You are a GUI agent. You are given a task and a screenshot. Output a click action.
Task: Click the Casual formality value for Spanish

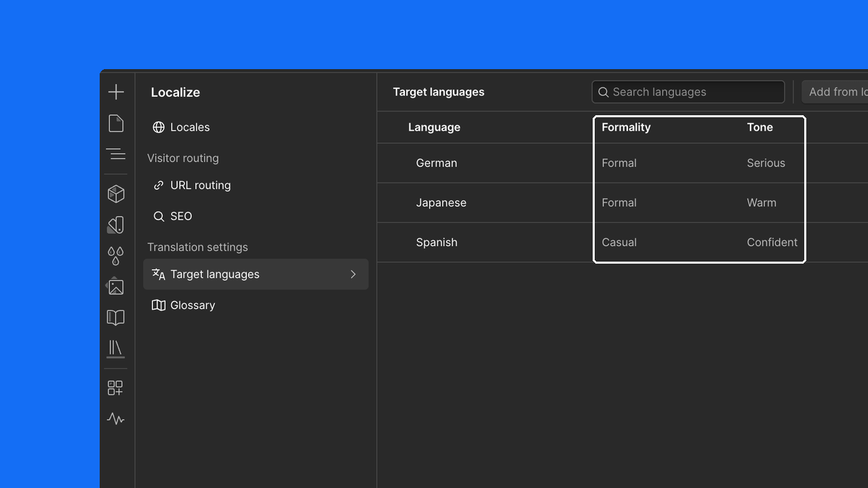619,242
